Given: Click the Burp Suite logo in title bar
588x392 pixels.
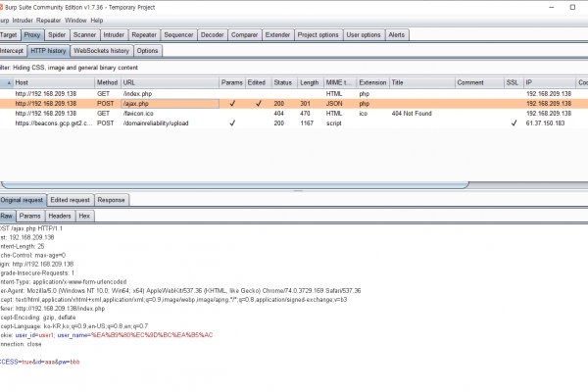Looking at the screenshot, I should (3, 5).
